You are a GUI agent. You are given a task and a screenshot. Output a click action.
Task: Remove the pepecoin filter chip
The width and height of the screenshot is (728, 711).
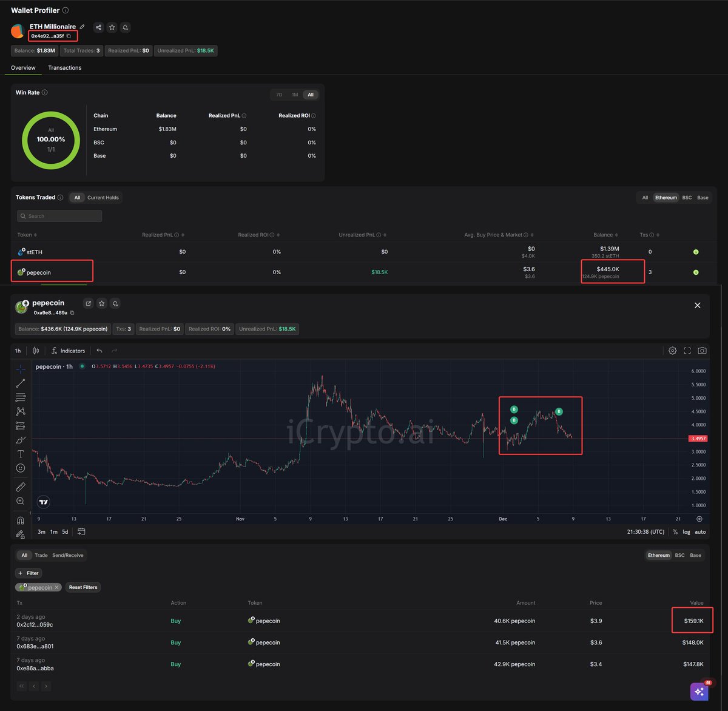[x=56, y=587]
